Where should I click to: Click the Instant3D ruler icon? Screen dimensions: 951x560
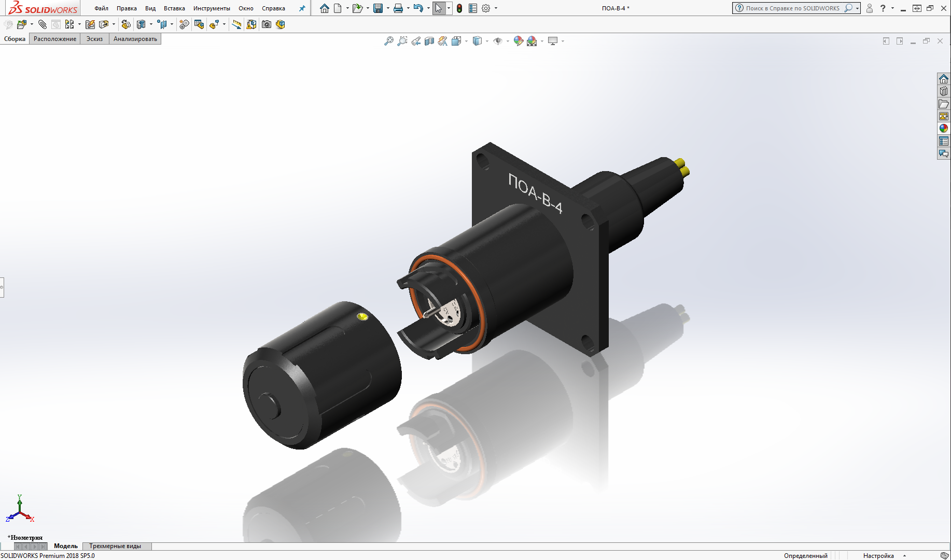click(x=236, y=24)
